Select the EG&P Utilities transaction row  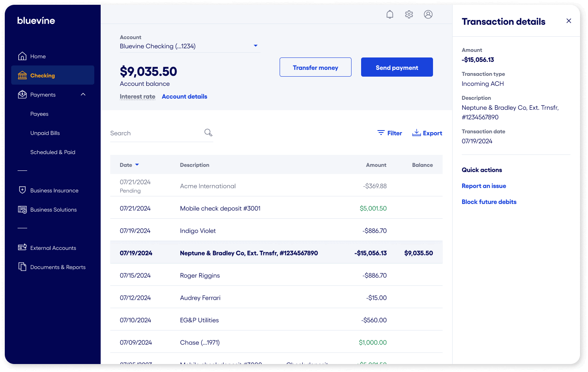click(x=276, y=320)
